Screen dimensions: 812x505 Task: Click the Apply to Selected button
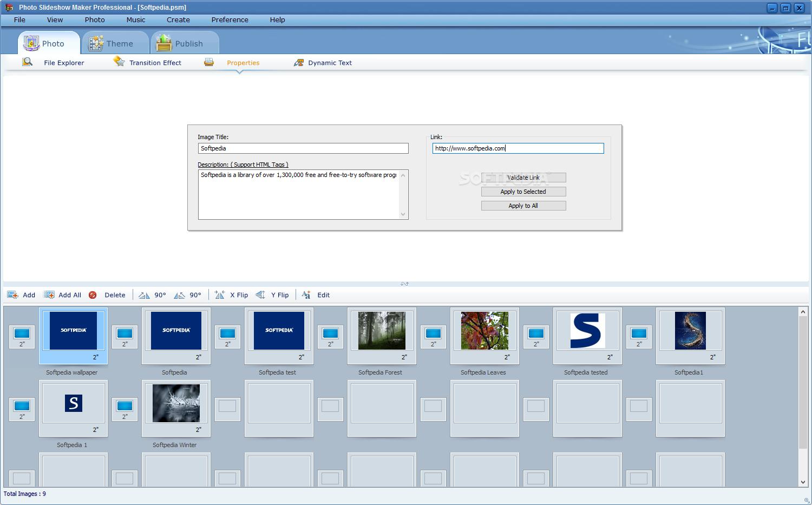point(523,192)
